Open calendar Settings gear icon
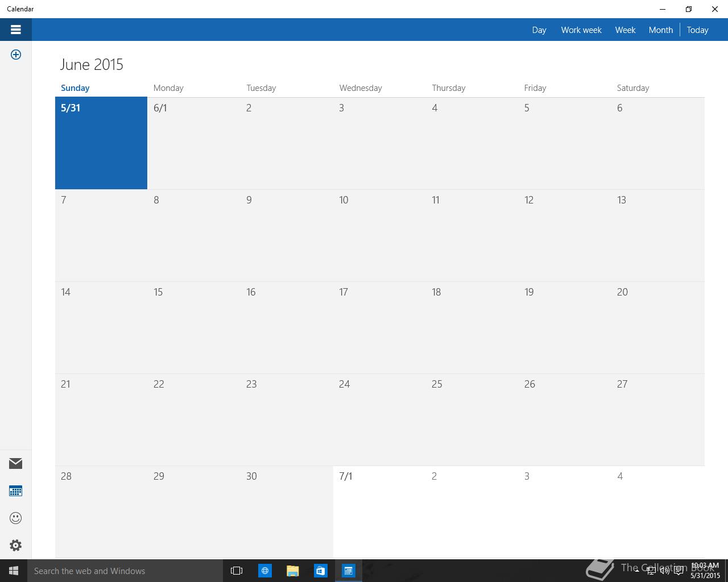The image size is (728, 582). point(16,545)
